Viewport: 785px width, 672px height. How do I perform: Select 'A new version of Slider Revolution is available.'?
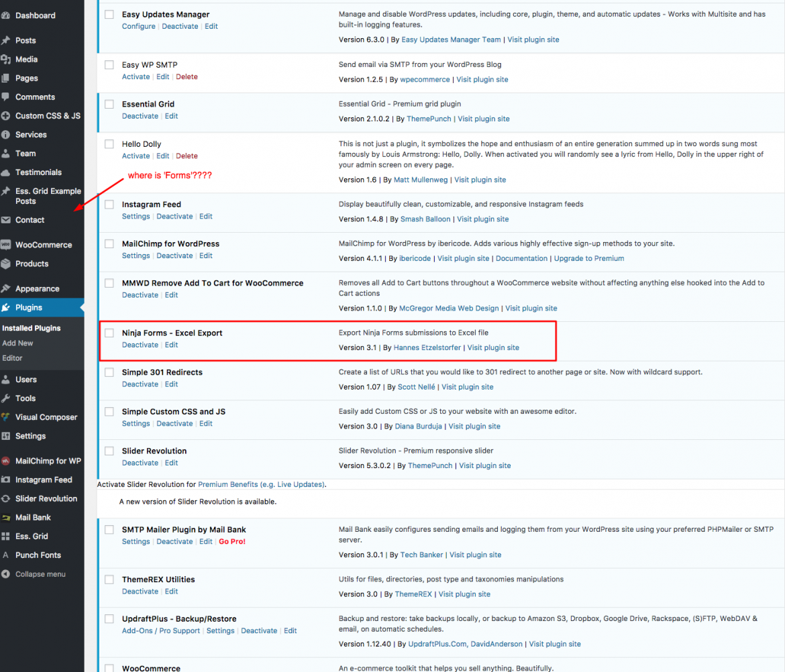click(x=198, y=502)
